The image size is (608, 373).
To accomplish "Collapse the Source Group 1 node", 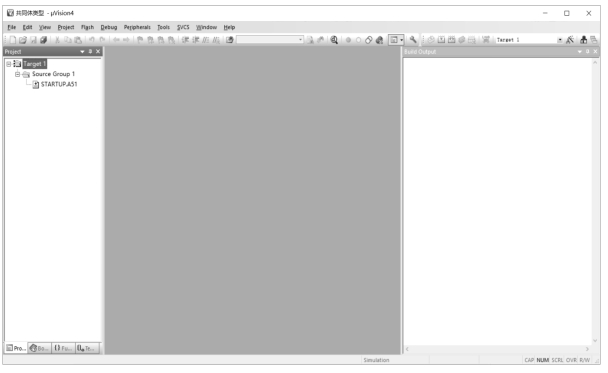I will pyautogui.click(x=17, y=74).
